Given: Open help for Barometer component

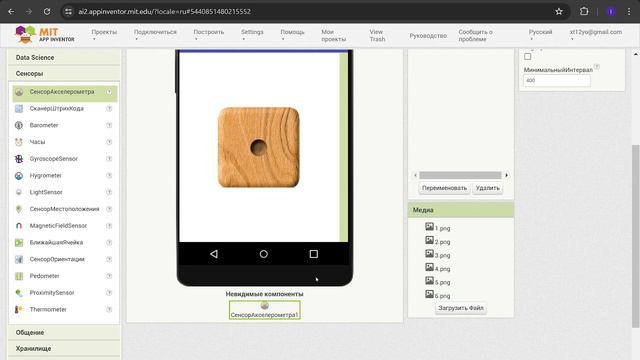Looking at the screenshot, I should point(109,125).
